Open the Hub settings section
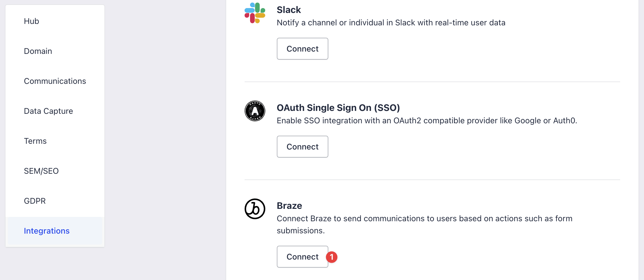Viewport: 644px width, 280px height. [x=55, y=21]
